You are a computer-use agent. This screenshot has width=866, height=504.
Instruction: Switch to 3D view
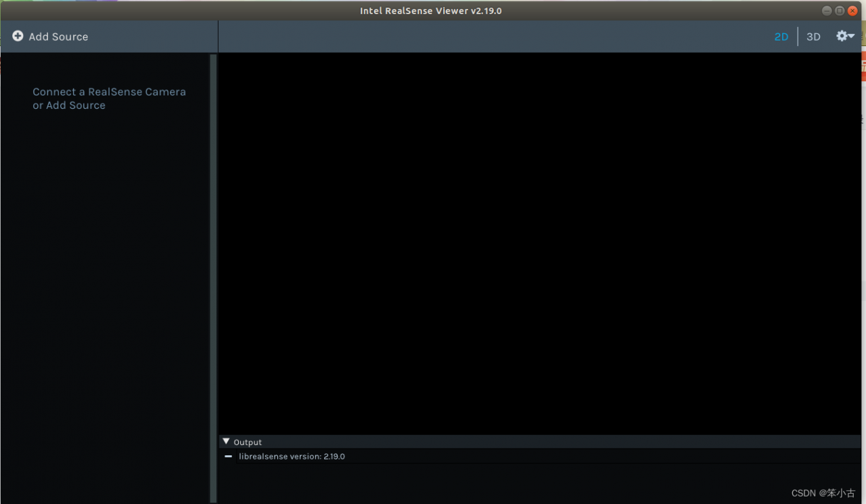coord(813,37)
